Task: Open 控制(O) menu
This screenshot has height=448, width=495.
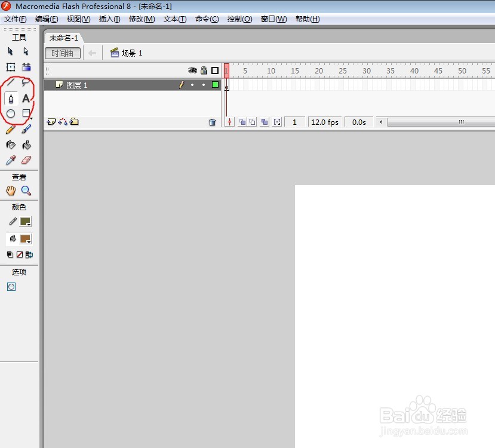Action: point(239,19)
